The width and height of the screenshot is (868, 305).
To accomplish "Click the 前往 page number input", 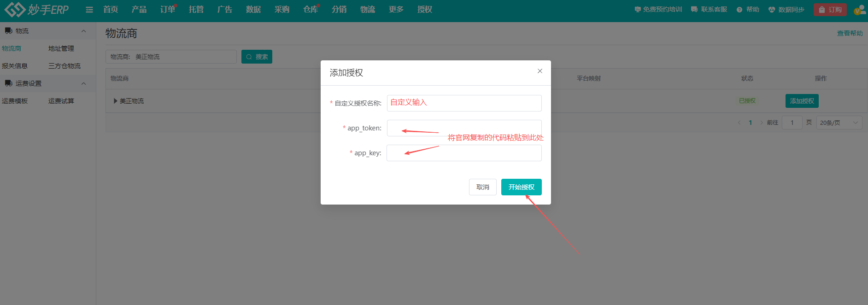I will (792, 123).
